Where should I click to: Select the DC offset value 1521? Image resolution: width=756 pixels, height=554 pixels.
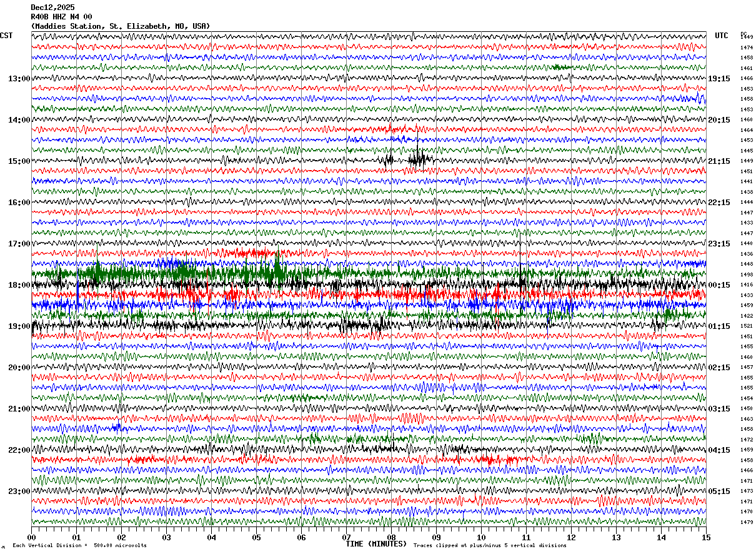coord(747,326)
